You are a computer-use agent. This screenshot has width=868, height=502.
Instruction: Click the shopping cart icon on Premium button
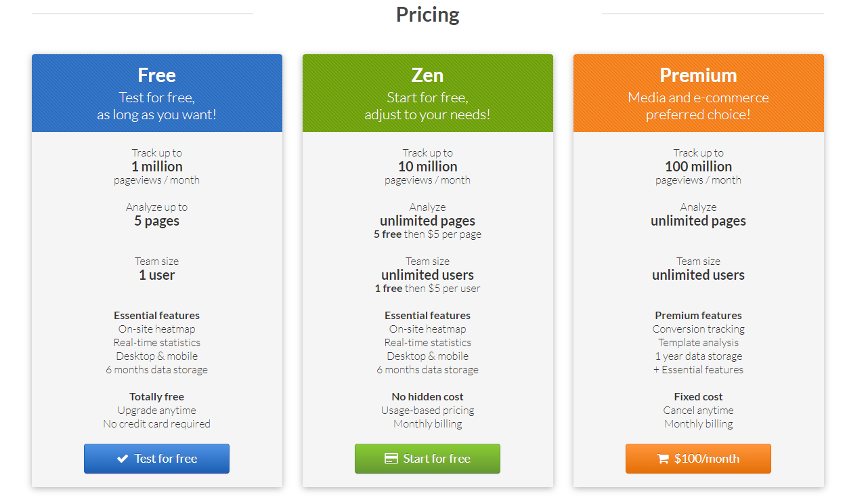point(663,459)
